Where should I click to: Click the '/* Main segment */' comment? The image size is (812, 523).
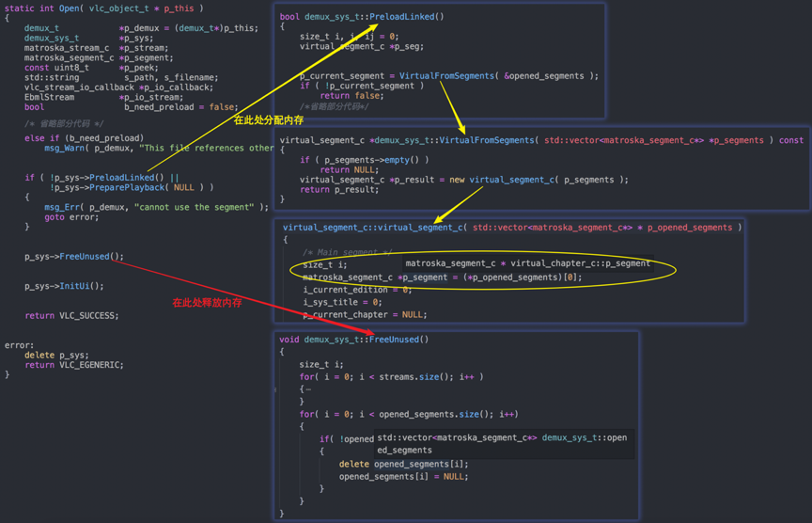pos(347,252)
